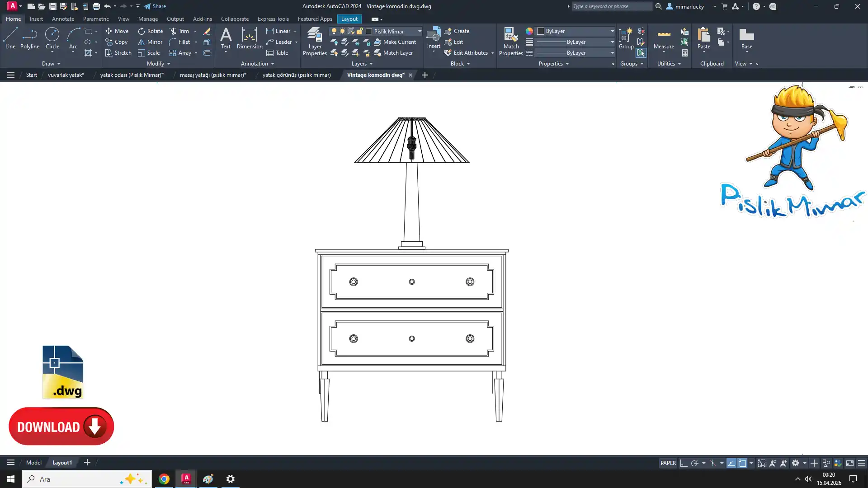The image size is (868, 488).
Task: Open the Pislik Mimar layer dropdown
Action: [x=419, y=31]
